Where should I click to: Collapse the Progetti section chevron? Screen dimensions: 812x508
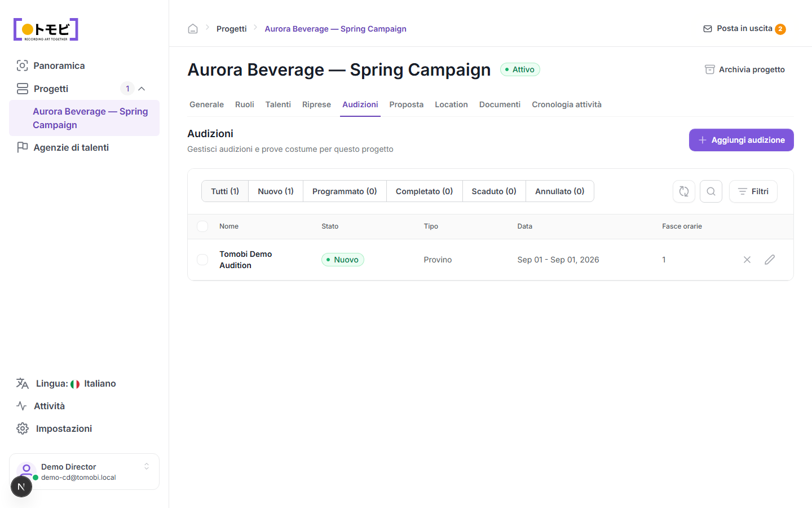[142, 89]
